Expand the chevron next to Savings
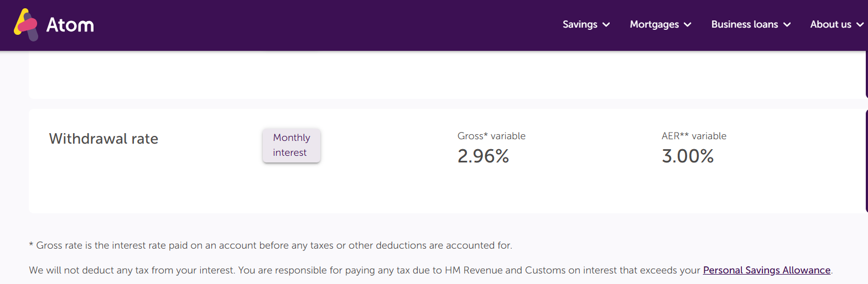 [x=606, y=25]
